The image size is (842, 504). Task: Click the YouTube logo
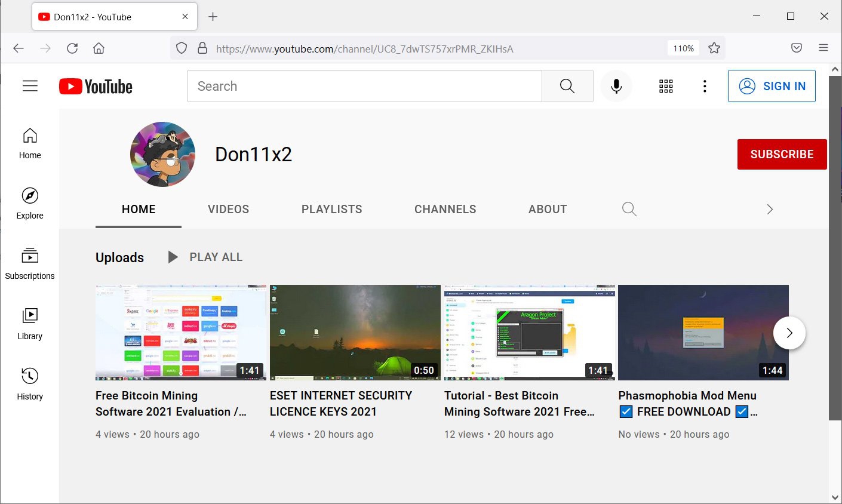[96, 87]
